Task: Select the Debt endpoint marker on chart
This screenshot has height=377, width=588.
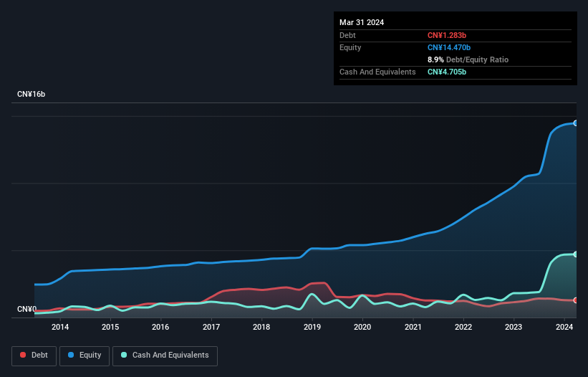Action: (x=576, y=300)
